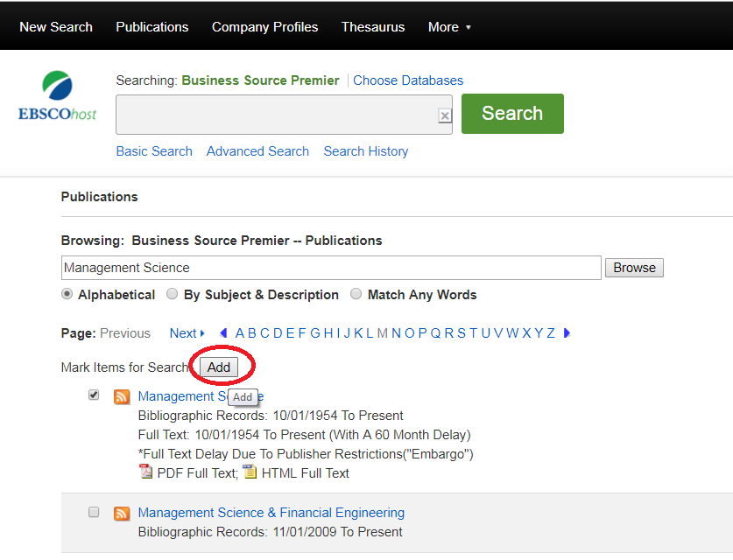Open the More dropdown menu
Screen dimensions: 733x560
(449, 26)
